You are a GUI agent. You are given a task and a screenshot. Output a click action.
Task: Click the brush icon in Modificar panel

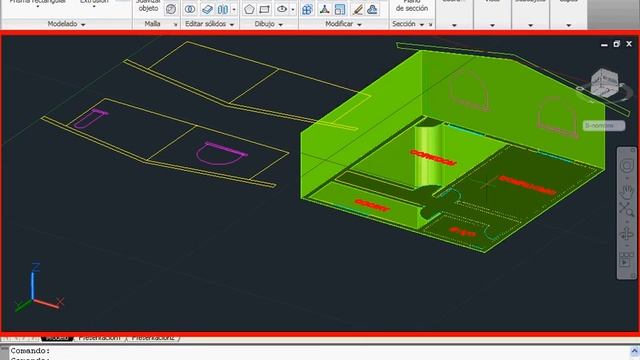[357, 9]
